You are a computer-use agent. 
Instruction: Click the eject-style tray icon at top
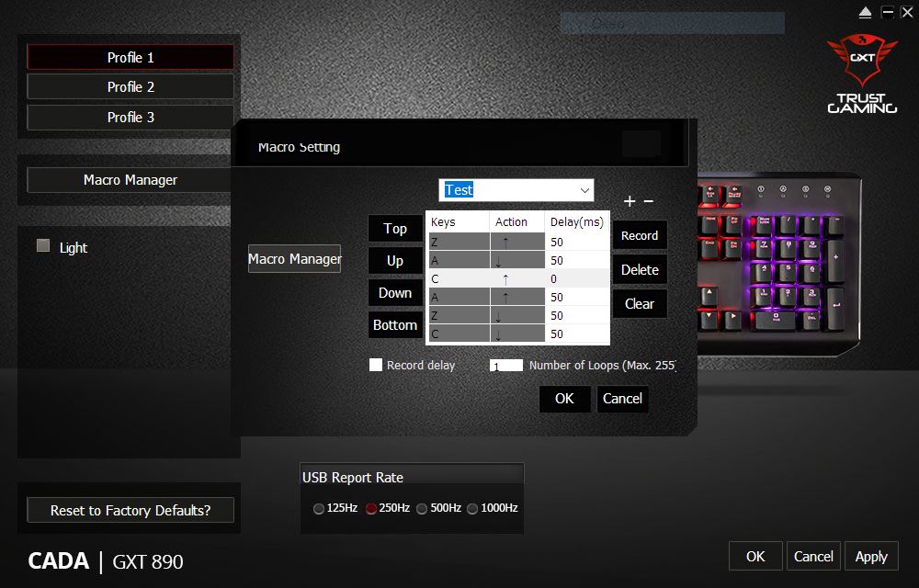coord(865,12)
